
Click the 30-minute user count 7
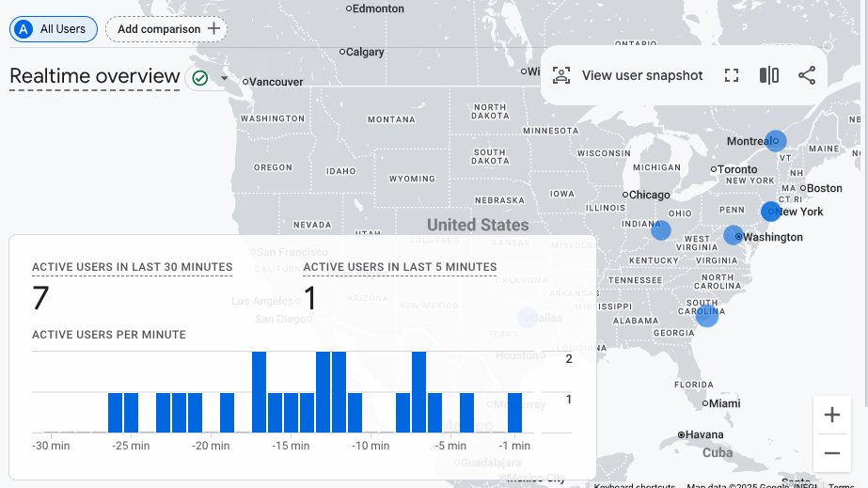coord(40,298)
